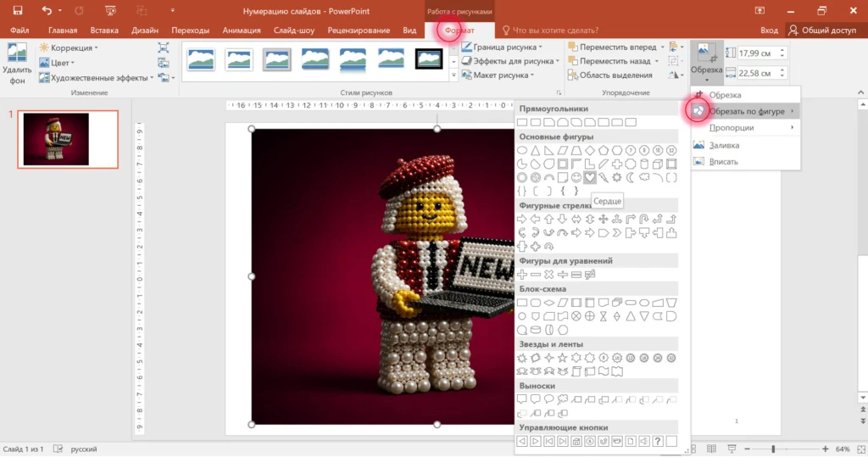Image resolution: width=868 pixels, height=457 pixels.
Task: Click Переместить вперед button
Action: (x=612, y=47)
